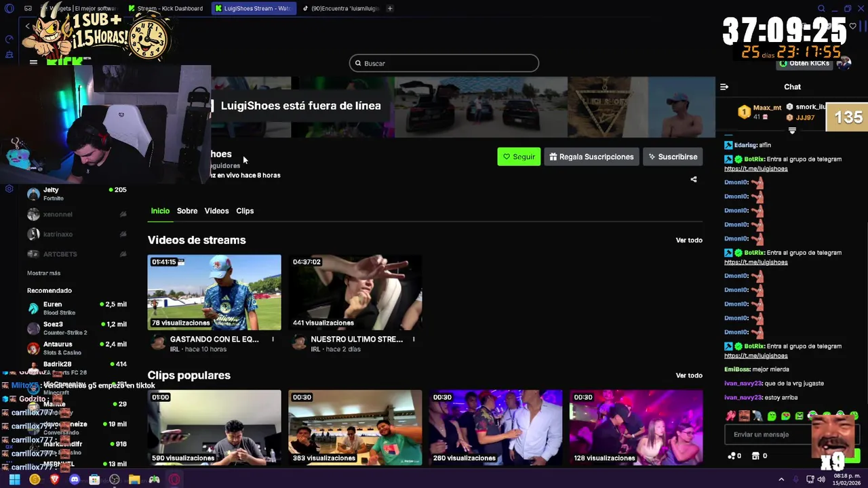
Task: Open Jelty channel in sidebar
Action: point(76,194)
